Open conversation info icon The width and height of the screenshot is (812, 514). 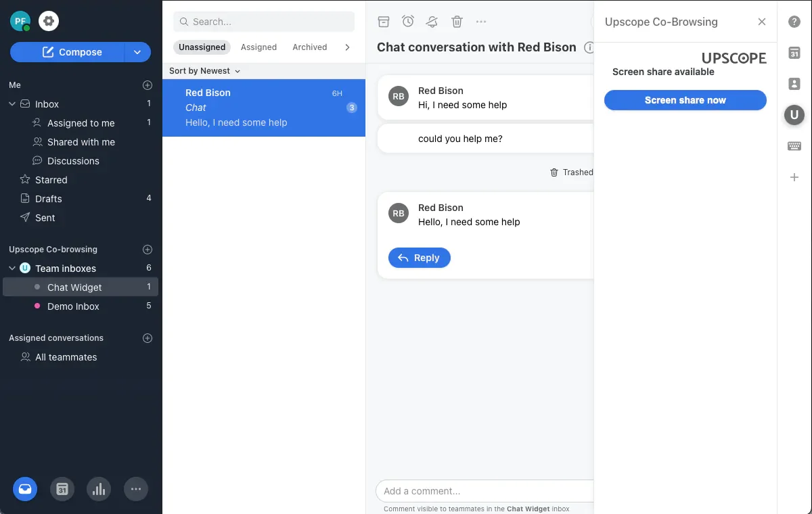coord(589,47)
